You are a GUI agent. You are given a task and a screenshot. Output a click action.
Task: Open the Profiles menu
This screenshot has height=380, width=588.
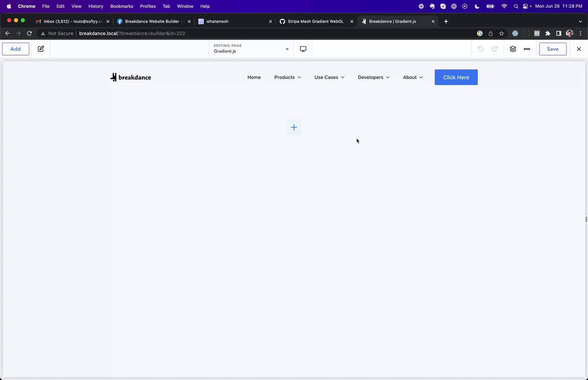coord(148,6)
